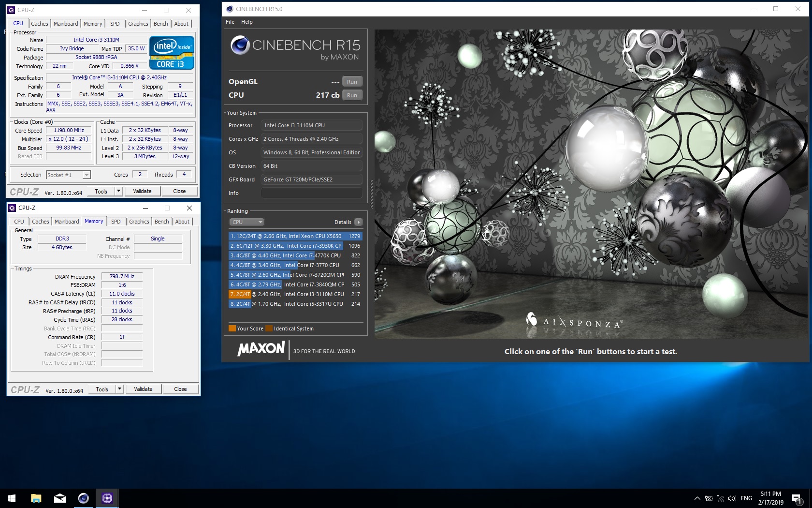
Task: Click CPU-Z icon in taskbar
Action: click(107, 498)
